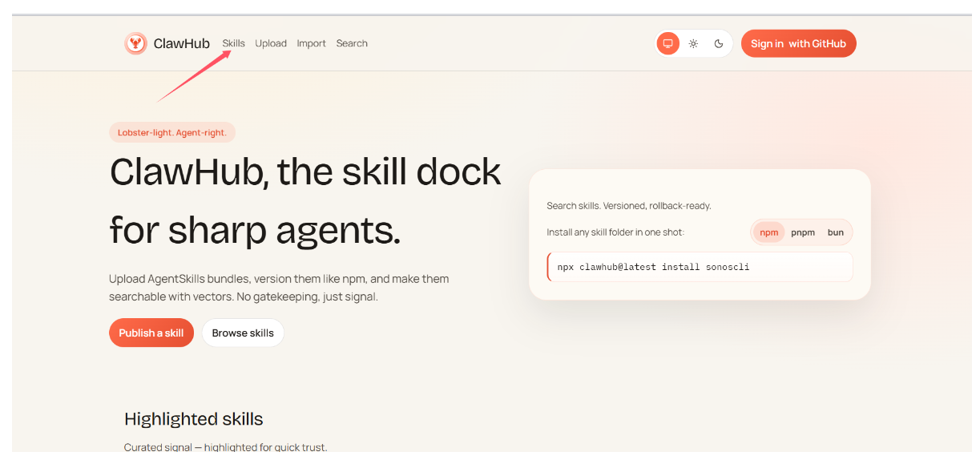Viewport: 980px width, 464px height.
Task: Click 'Upload AgentSkills bundles' description paragraph
Action: tap(279, 288)
